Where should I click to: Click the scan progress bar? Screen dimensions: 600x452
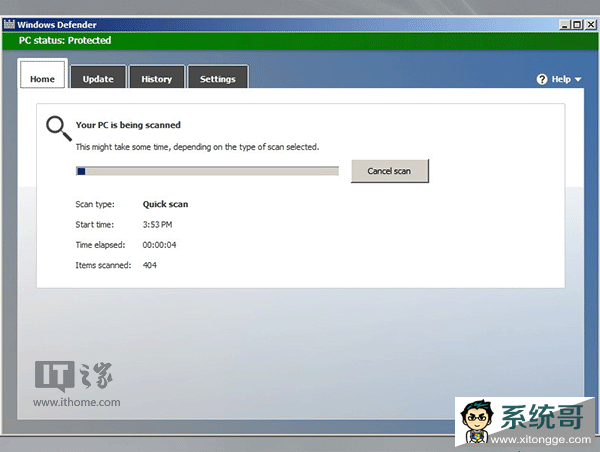207,171
